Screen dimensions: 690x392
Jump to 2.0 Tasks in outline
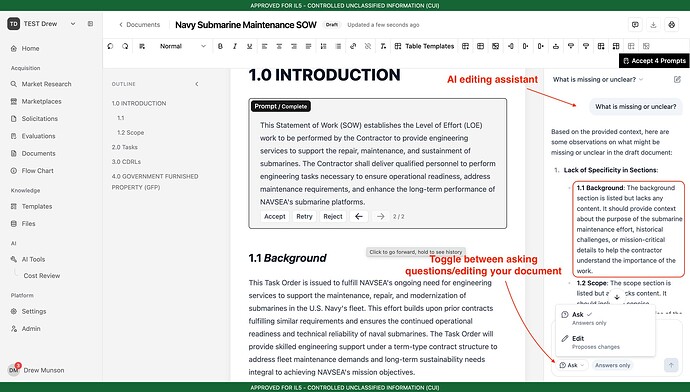(125, 147)
